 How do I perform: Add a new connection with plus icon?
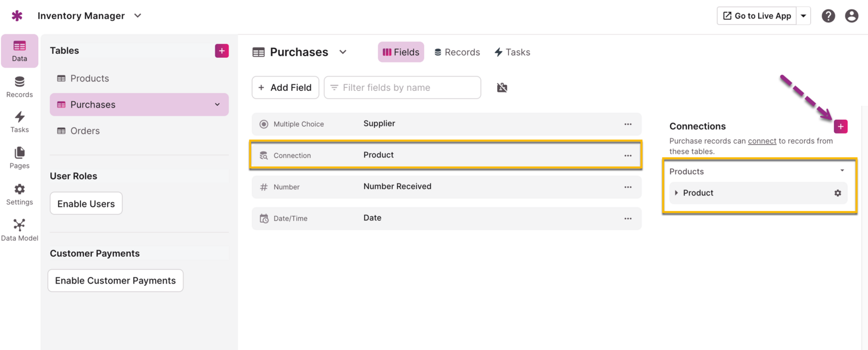click(841, 126)
